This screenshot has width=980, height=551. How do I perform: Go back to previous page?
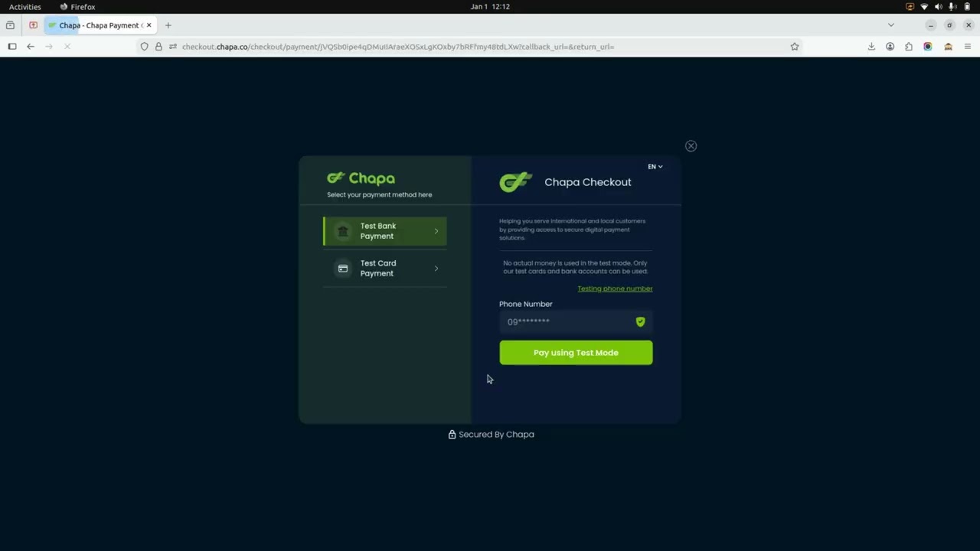(x=31, y=47)
